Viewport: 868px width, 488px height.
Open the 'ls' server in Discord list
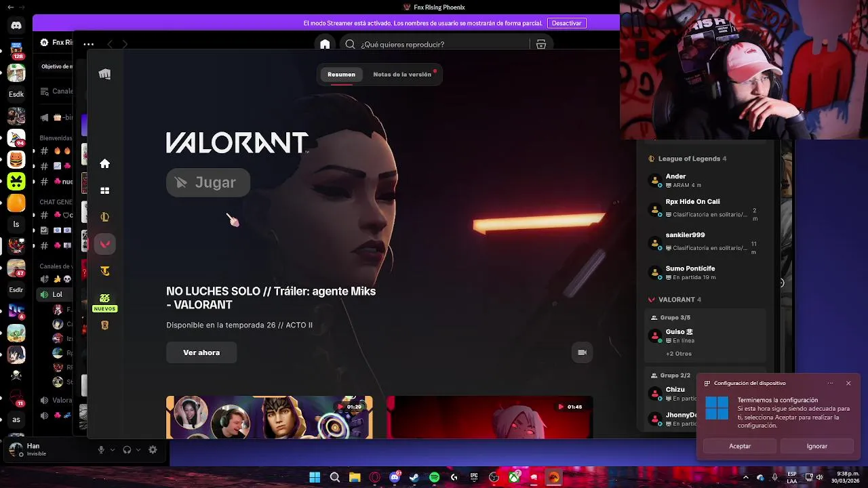click(x=16, y=224)
